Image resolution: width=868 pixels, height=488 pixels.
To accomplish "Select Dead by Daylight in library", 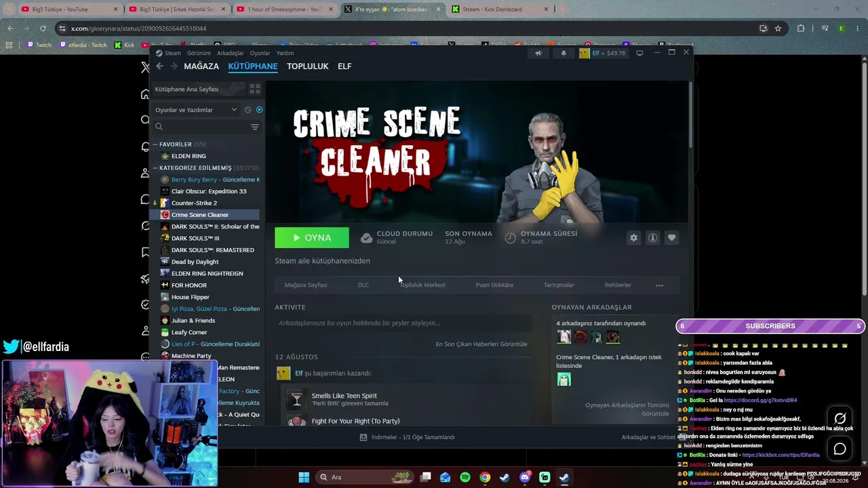I will [195, 262].
